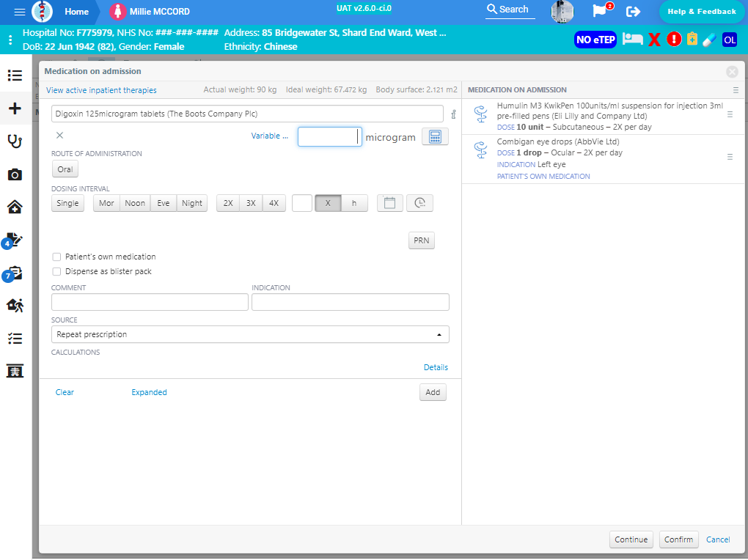Tick the Patient's own medication checkbox
Viewport: 748px width, 560px height.
56,257
